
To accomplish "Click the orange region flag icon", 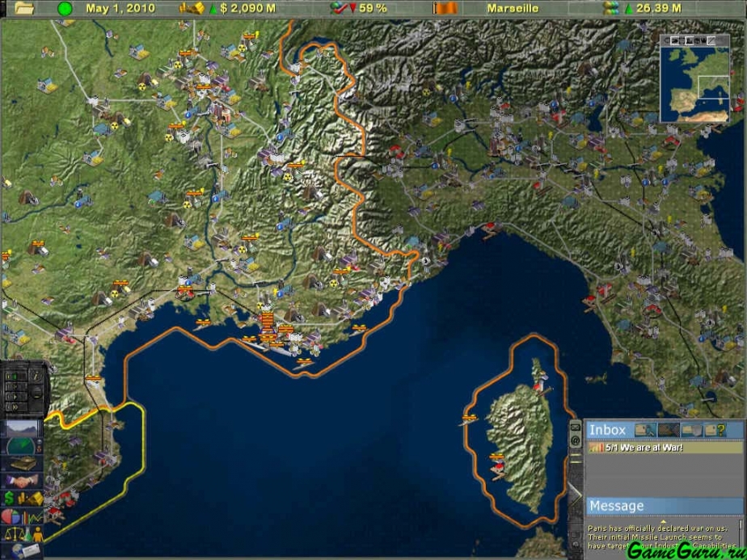I will coord(445,8).
